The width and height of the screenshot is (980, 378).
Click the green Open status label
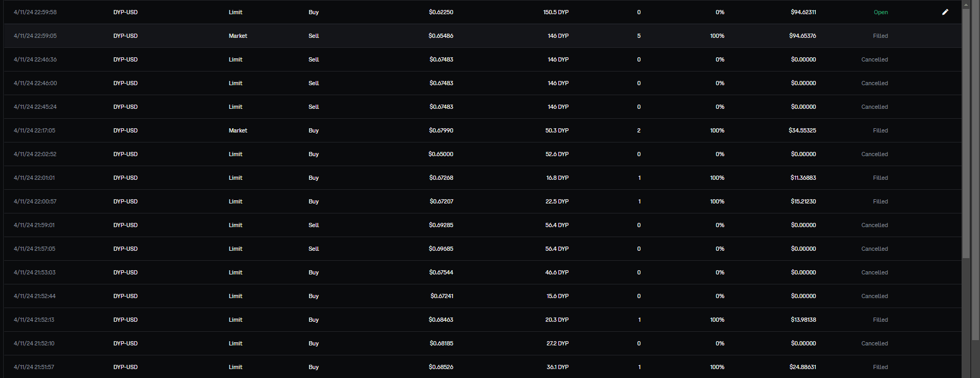881,12
